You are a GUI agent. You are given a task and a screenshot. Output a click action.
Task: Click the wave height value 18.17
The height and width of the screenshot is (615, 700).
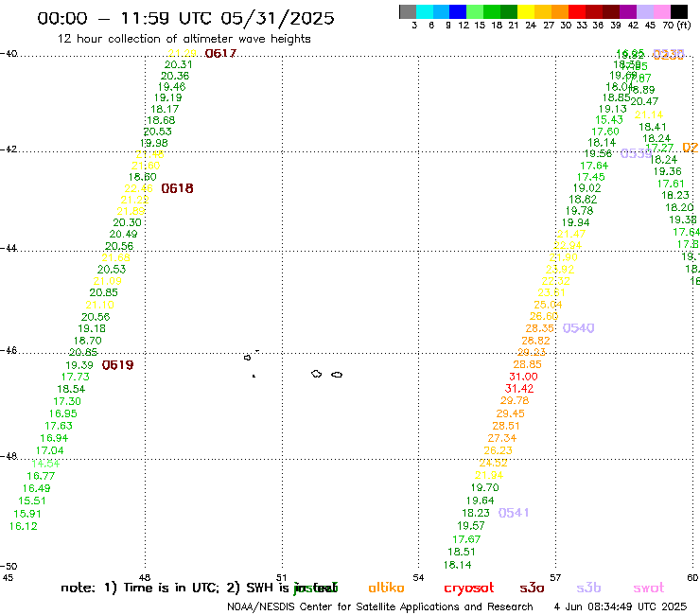[x=165, y=109]
